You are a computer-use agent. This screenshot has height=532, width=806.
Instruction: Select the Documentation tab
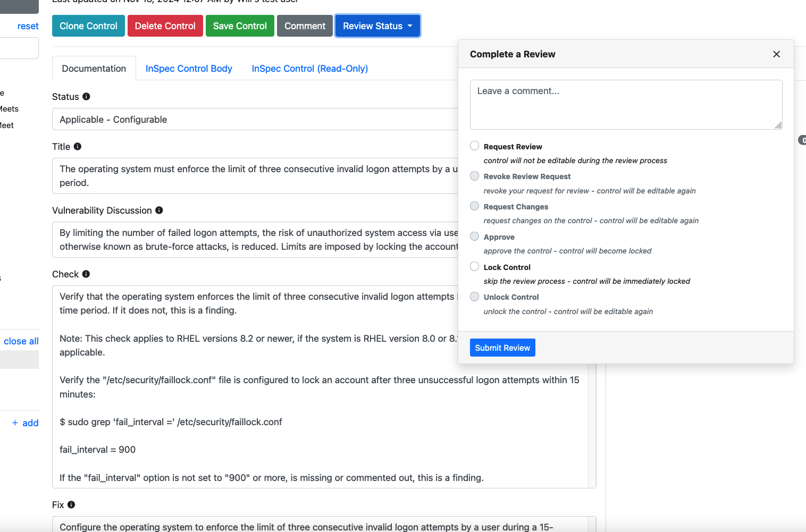coord(94,68)
